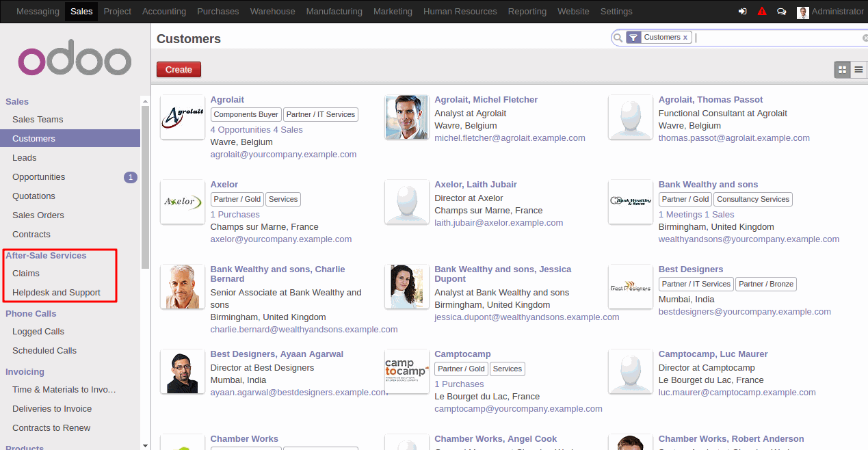Open Charlie Bernard's photo thumbnail
Viewport: 868px width, 450px height.
click(x=183, y=287)
